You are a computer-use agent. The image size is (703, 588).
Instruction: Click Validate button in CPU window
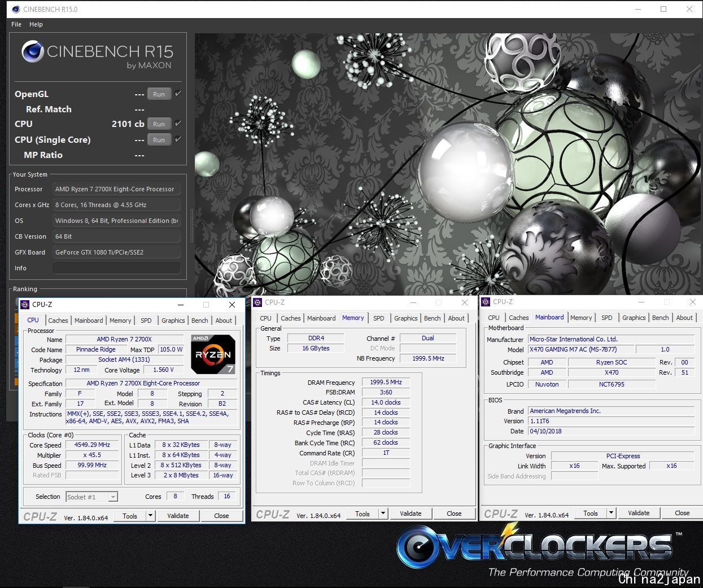178,515
